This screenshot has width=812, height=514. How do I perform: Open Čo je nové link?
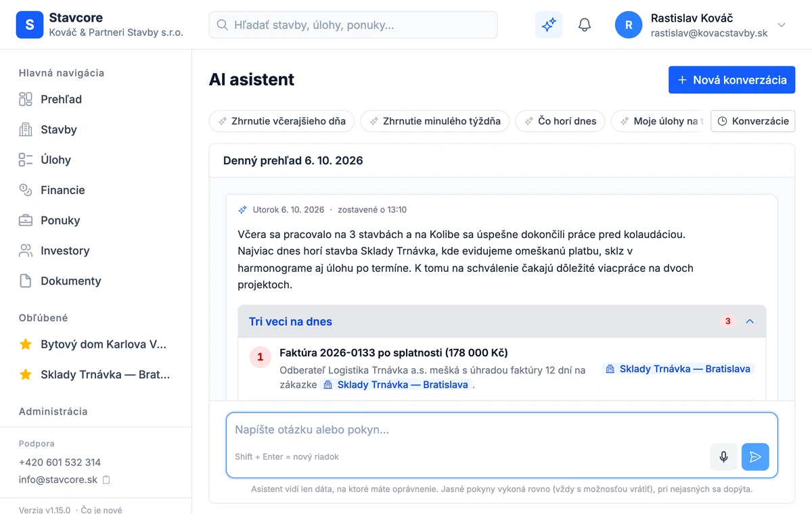pos(101,510)
